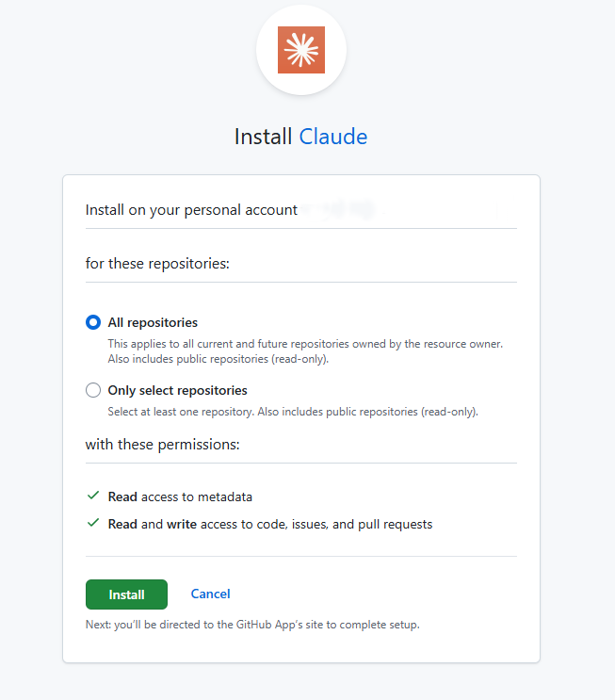Image resolution: width=615 pixels, height=700 pixels.
Task: Click the "Select at least one repository" description
Action: (x=293, y=412)
